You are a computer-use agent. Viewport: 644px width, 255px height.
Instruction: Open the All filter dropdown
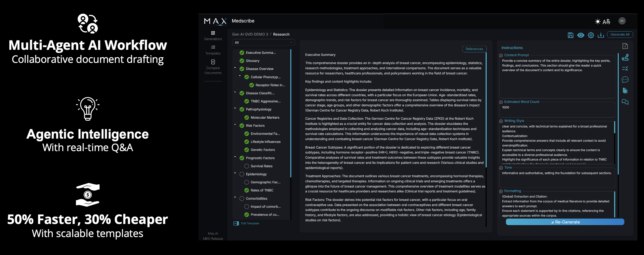click(263, 42)
